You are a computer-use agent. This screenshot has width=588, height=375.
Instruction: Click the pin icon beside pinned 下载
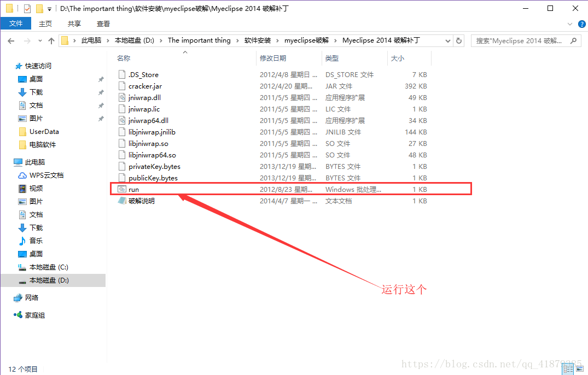tap(101, 92)
